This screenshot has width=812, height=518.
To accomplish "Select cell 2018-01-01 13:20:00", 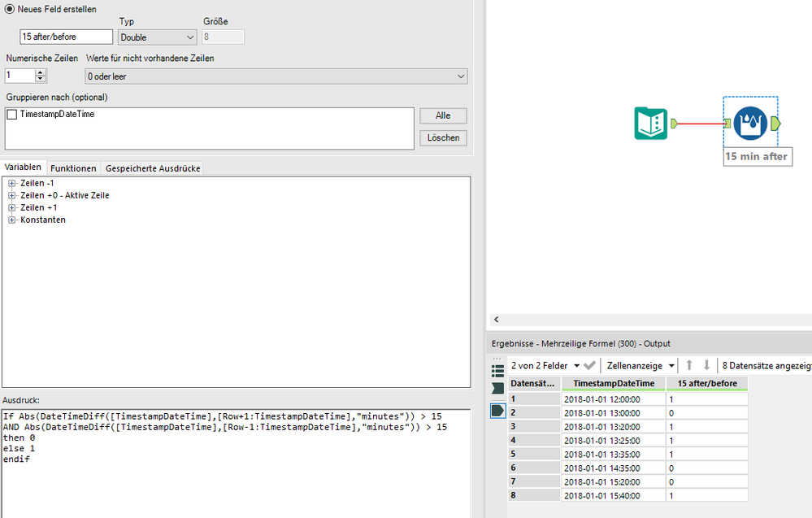I will (614, 426).
